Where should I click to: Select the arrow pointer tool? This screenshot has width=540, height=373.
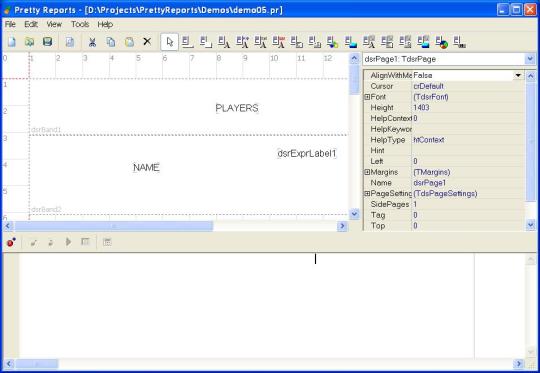pos(169,42)
